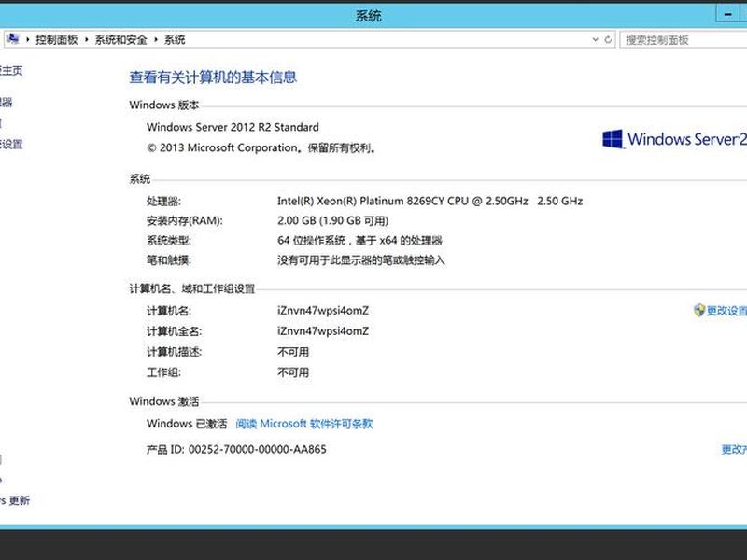Image resolution: width=747 pixels, height=560 pixels.
Task: Refresh the System page via the refresh icon
Action: point(608,39)
